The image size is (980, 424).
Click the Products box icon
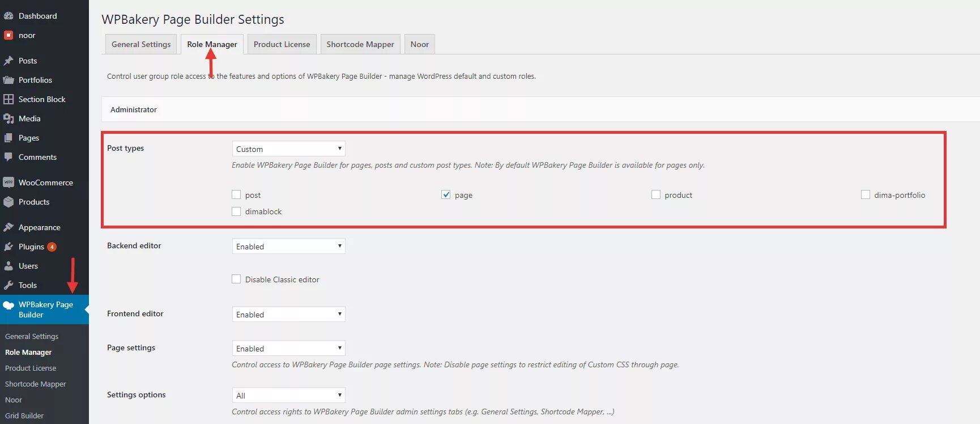point(8,202)
